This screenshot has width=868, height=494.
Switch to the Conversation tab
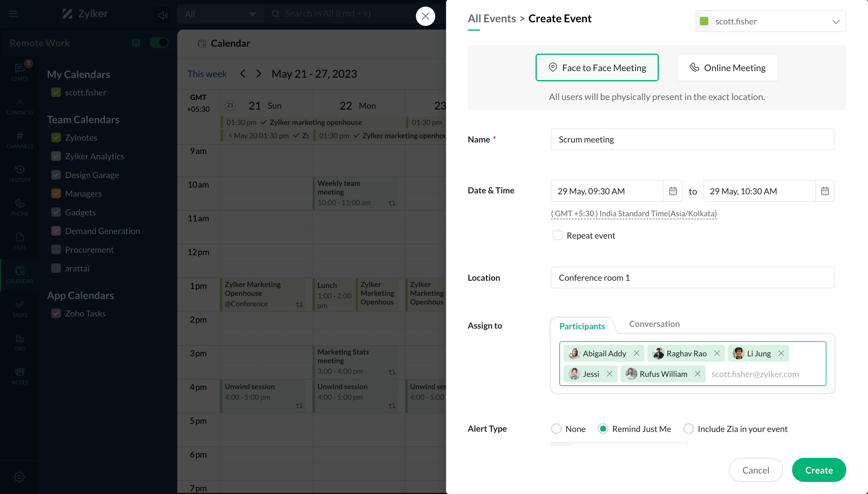[x=654, y=324]
